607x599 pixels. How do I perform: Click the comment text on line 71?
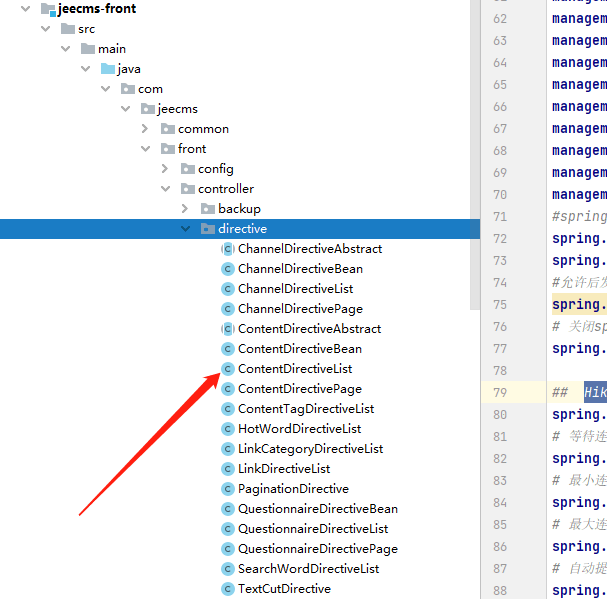[x=579, y=216]
